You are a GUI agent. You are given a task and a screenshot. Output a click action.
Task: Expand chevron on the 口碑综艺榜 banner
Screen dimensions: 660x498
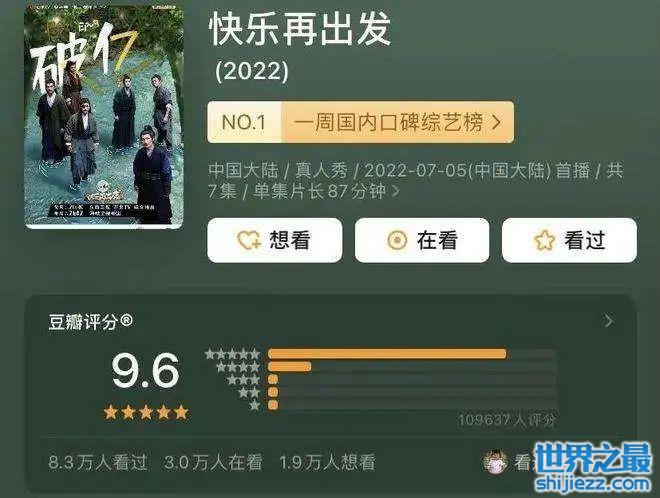(497, 123)
